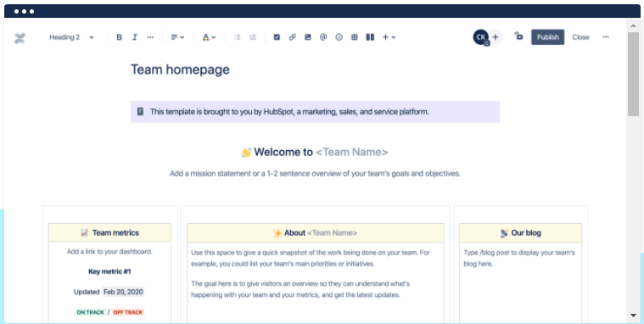The image size is (644, 324).
Task: Click the Key metric #1 text
Action: point(109,271)
